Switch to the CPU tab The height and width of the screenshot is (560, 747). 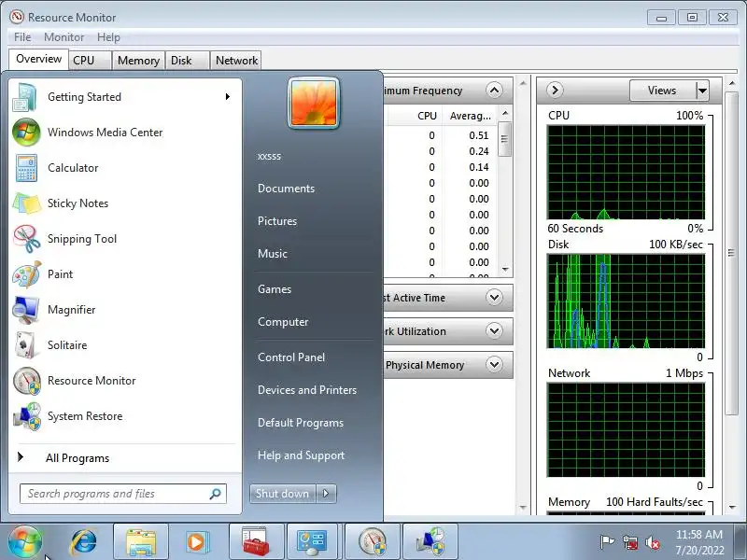90,61
